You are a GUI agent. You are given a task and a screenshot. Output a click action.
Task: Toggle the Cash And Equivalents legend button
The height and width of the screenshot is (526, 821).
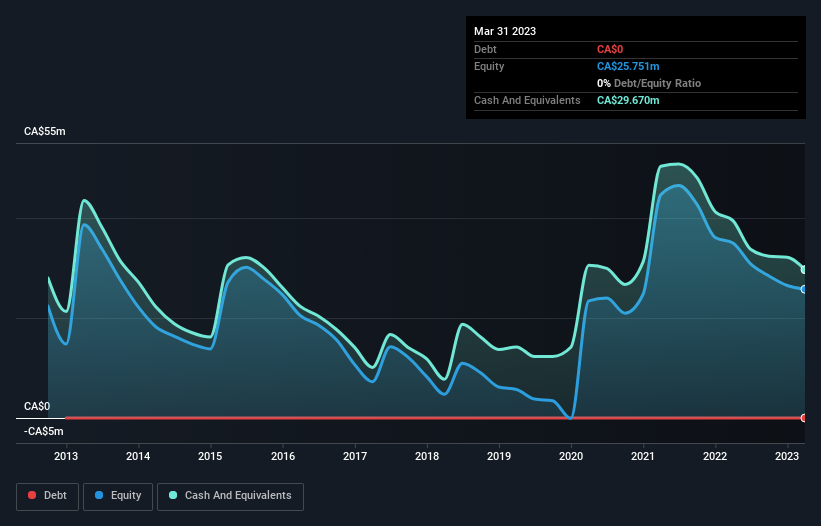coord(230,496)
